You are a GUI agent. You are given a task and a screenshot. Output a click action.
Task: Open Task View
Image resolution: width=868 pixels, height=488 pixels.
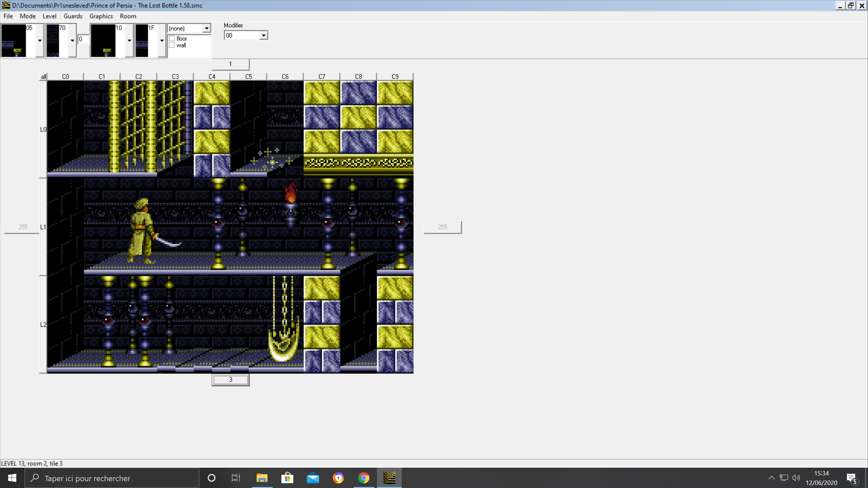(x=236, y=478)
